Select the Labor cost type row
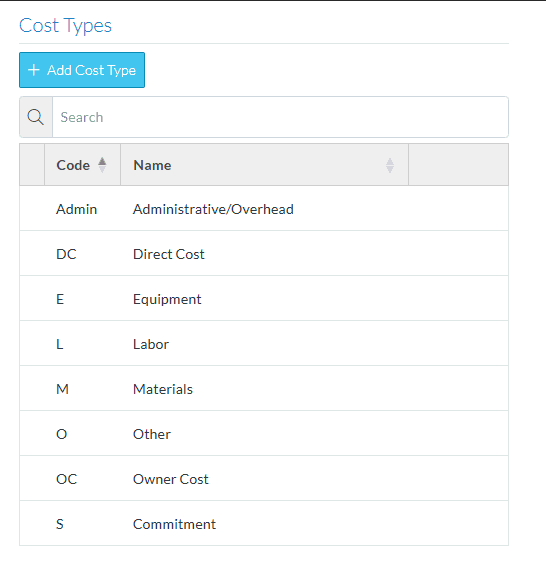546x584 pixels. (264, 344)
